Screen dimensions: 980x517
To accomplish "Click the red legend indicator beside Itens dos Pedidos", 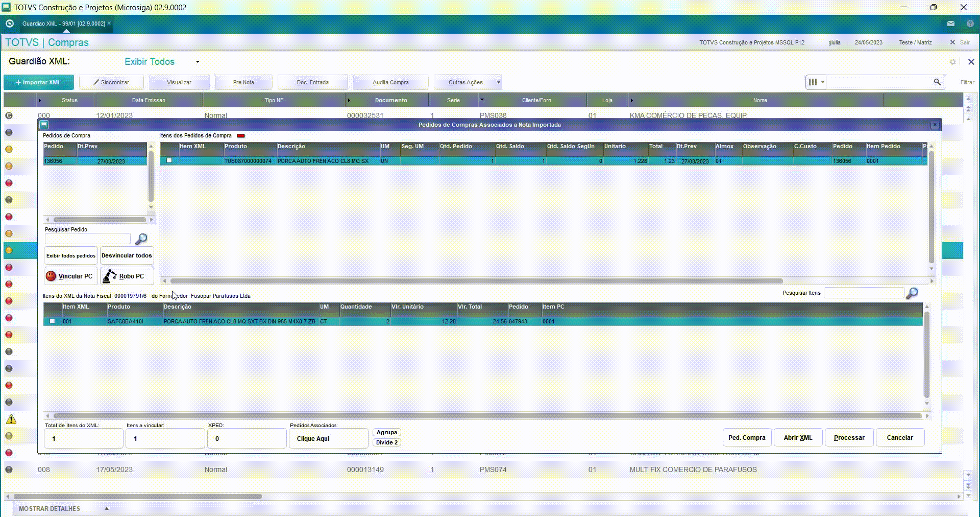I will (241, 136).
